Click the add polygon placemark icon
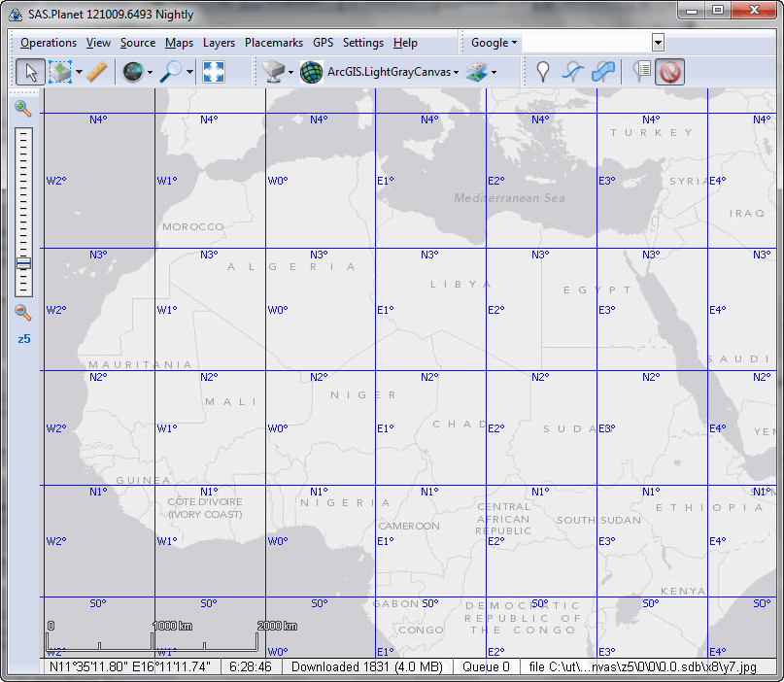 pos(603,72)
